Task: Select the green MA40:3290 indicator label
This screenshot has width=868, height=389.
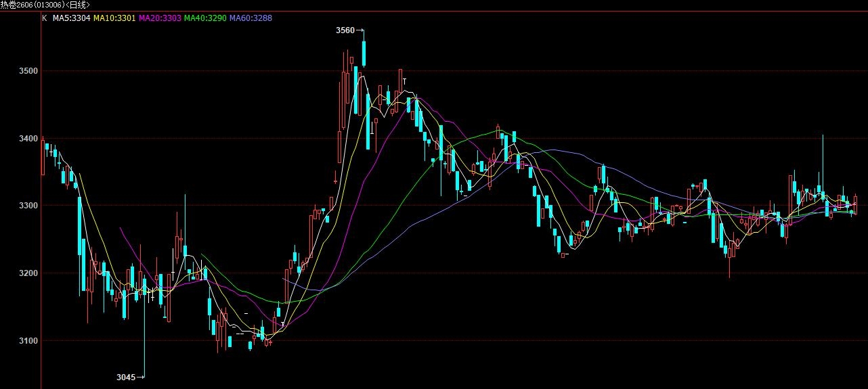Action: coord(204,18)
